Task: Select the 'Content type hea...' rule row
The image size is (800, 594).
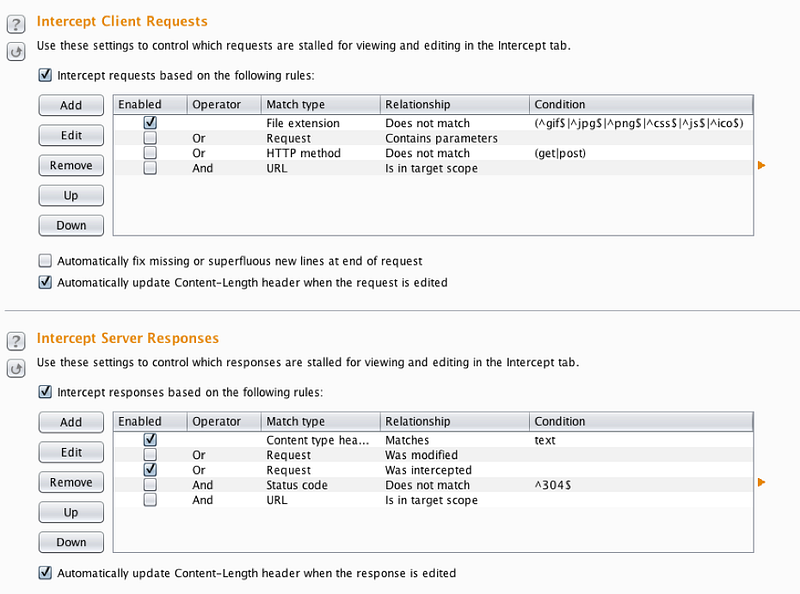Action: coord(433,440)
